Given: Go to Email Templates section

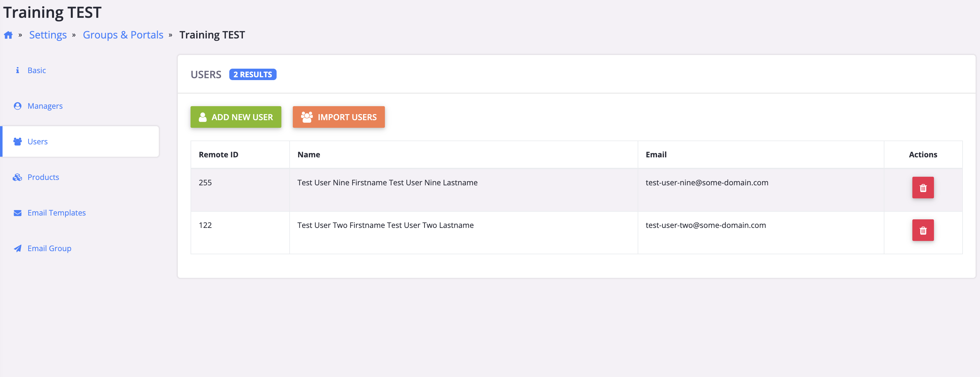Looking at the screenshot, I should click(x=56, y=213).
